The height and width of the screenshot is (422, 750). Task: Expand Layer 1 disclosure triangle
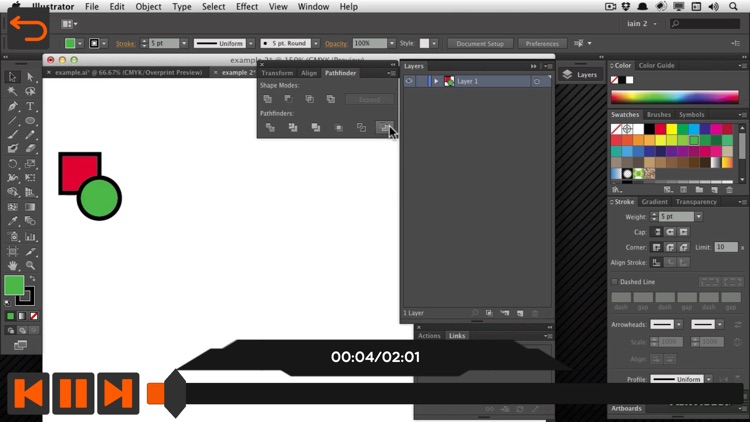pyautogui.click(x=436, y=81)
